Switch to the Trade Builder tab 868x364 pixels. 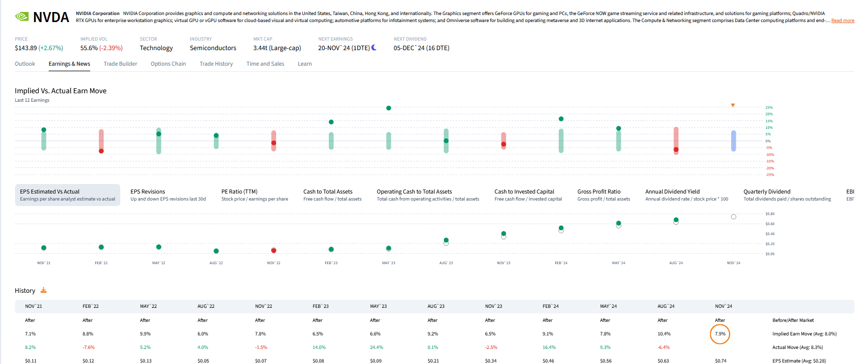(120, 64)
